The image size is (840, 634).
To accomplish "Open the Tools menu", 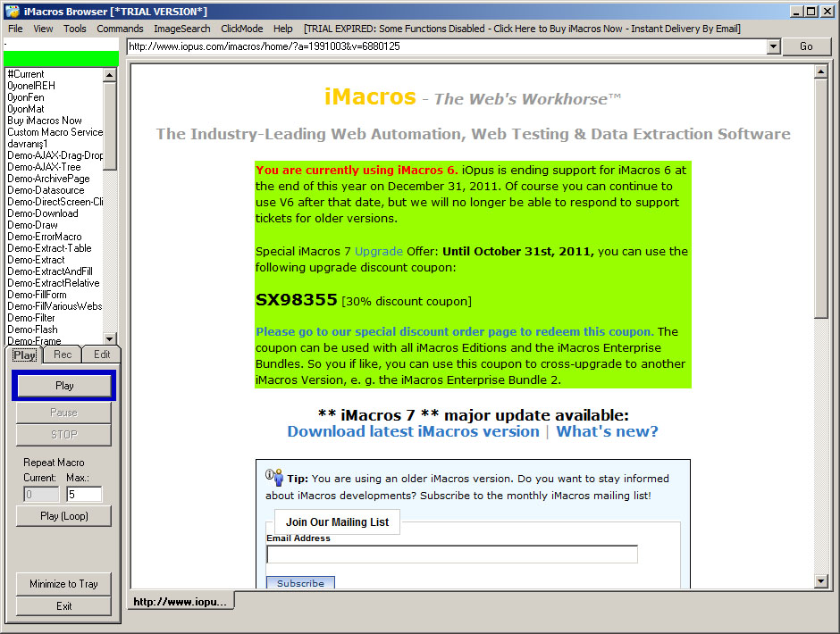I will point(75,29).
